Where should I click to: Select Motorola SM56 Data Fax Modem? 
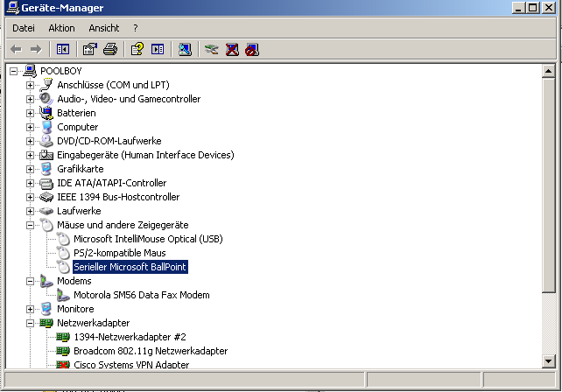142,295
